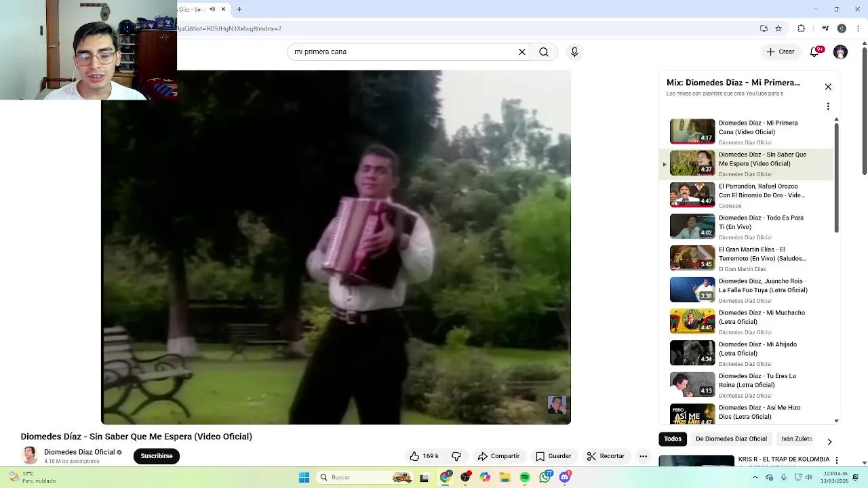Play Mi Primera Cana from the playlist
Viewport: 868px width, 488px height.
746,132
